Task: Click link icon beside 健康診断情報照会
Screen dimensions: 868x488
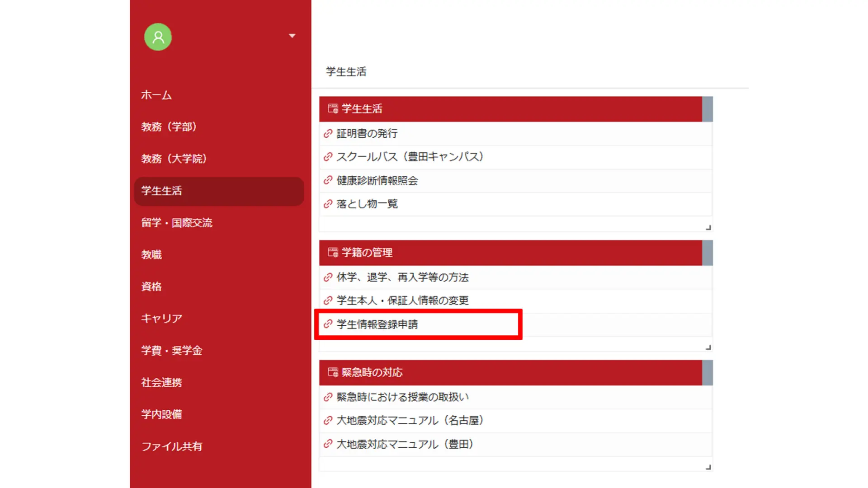Action: pyautogui.click(x=328, y=181)
